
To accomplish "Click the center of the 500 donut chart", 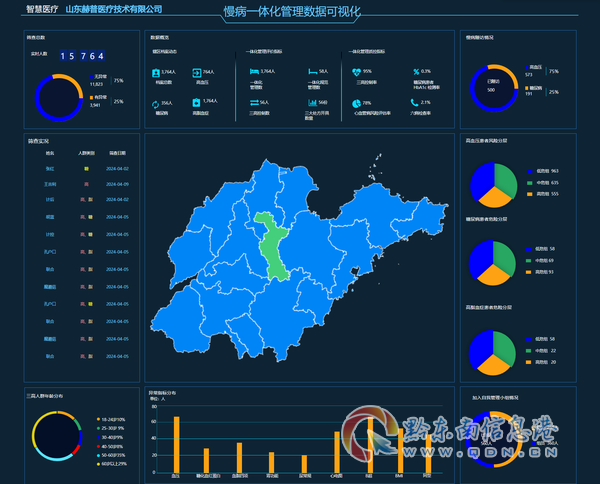I will (494, 88).
